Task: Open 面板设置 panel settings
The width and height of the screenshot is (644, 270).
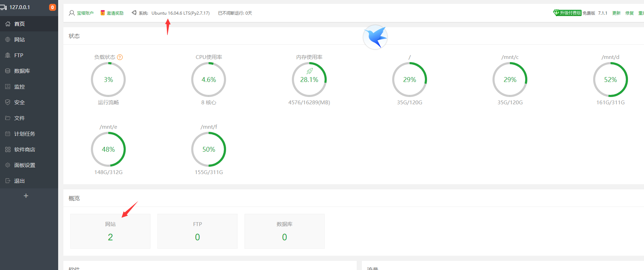Action: (29, 165)
